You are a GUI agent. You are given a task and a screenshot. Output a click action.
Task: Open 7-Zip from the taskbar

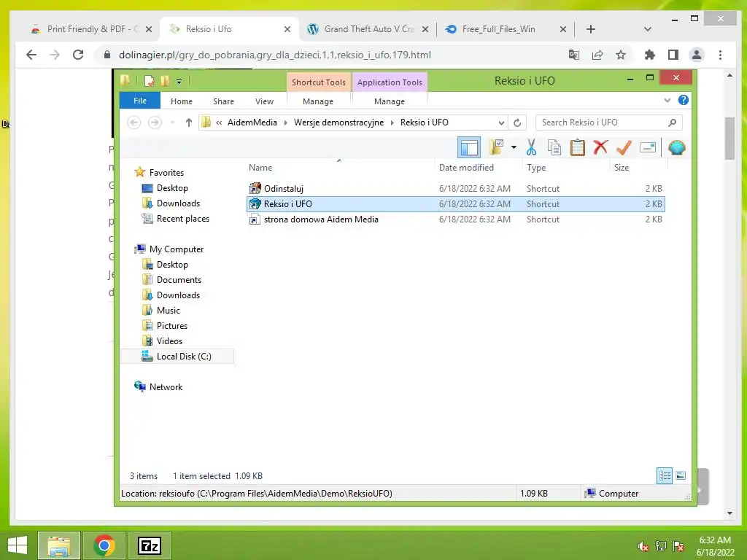[150, 545]
